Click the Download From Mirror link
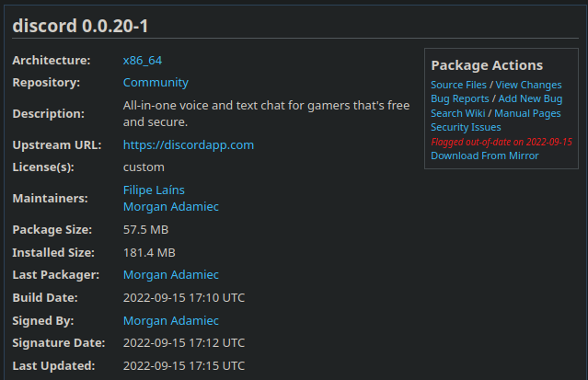The width and height of the screenshot is (588, 380). (x=485, y=155)
